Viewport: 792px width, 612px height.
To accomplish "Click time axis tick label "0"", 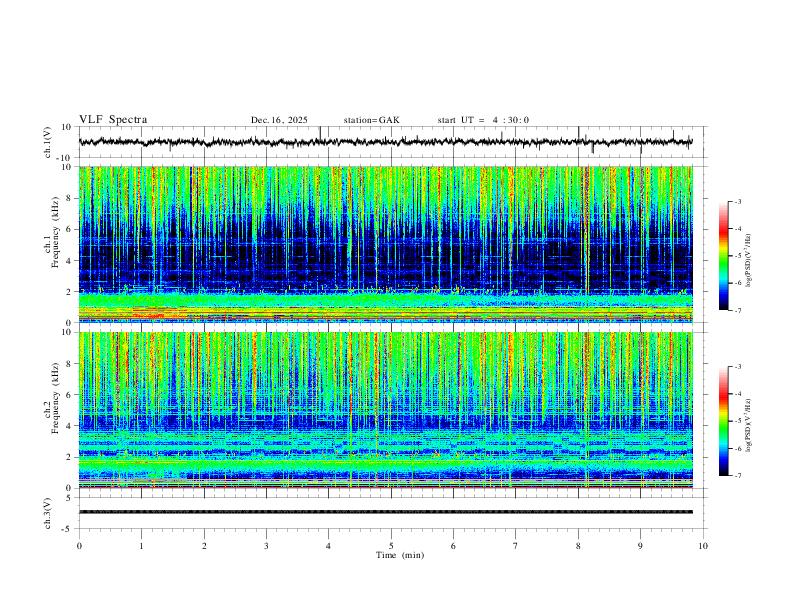I will click(x=79, y=546).
